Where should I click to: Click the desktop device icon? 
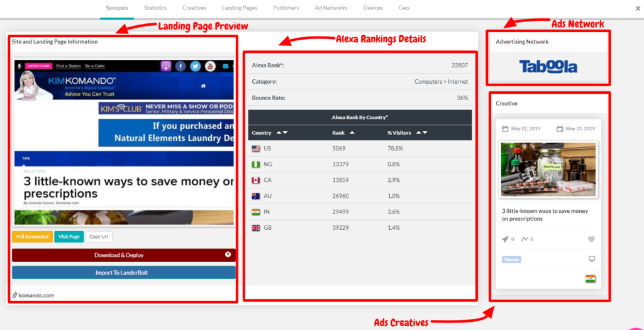tap(592, 259)
